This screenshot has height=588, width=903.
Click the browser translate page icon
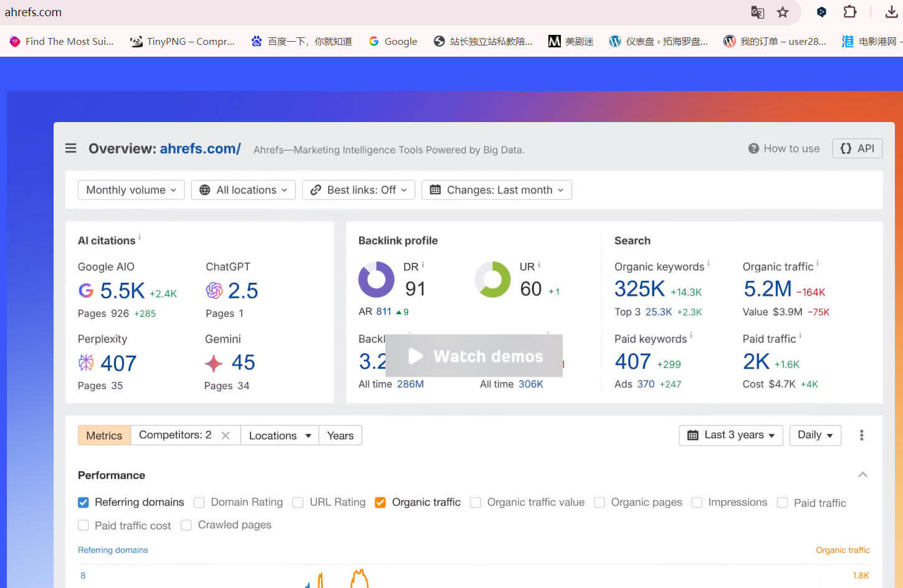tap(757, 12)
